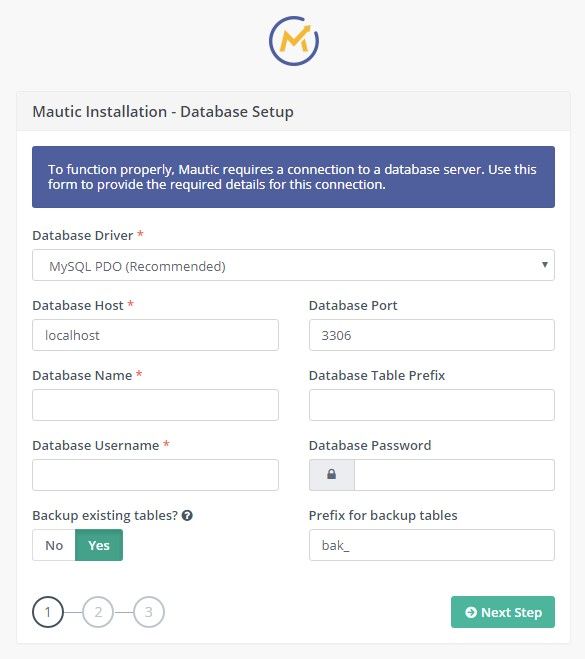Click the arrow icon in Next Step

point(471,612)
